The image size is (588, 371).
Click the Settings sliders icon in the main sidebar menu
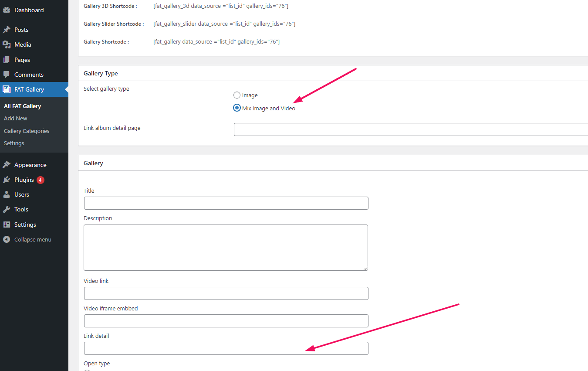7,225
